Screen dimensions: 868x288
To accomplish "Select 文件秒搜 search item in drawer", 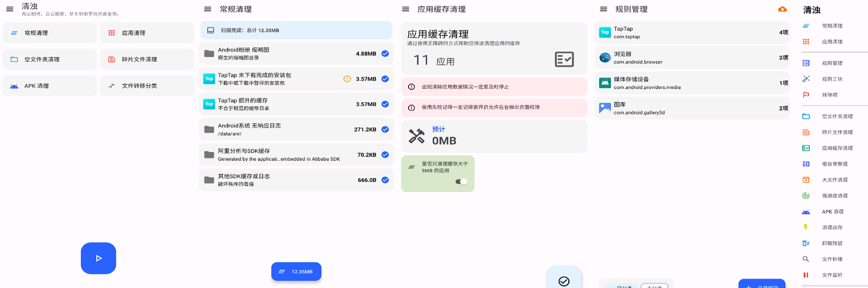I will pos(832,259).
